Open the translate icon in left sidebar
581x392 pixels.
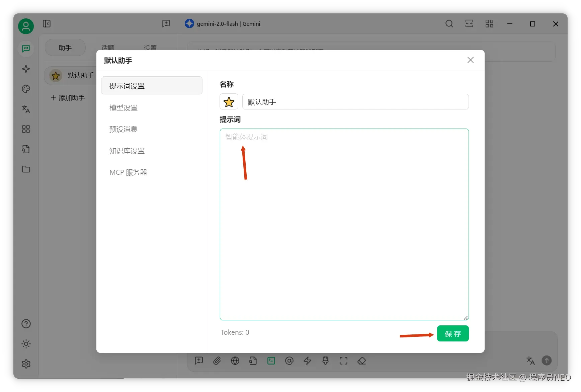[x=26, y=109]
